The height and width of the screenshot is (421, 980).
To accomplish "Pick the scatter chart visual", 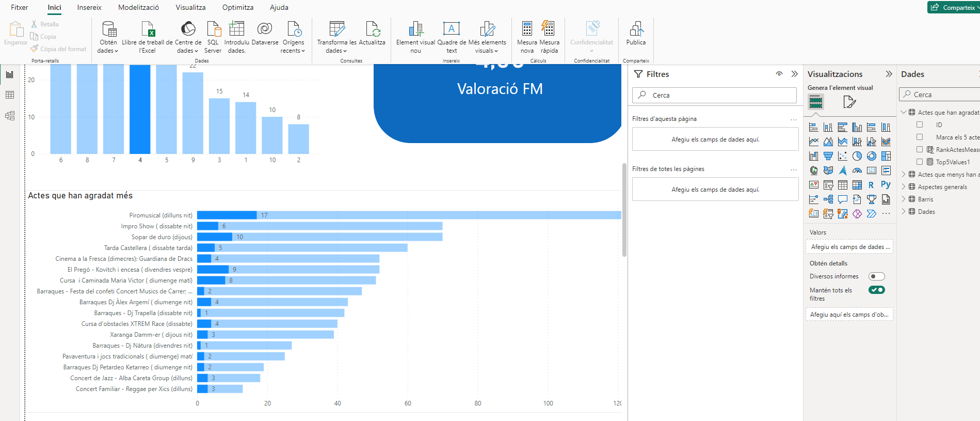I will pyautogui.click(x=843, y=156).
